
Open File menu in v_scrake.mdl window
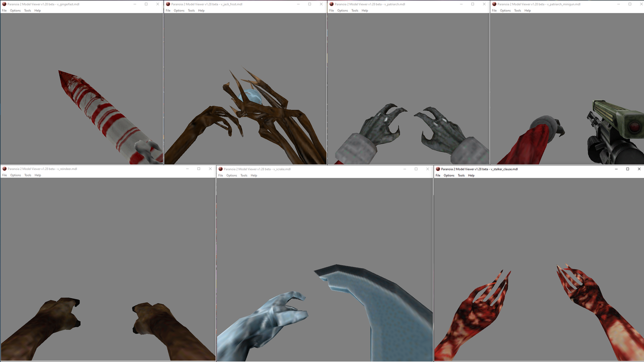click(220, 175)
